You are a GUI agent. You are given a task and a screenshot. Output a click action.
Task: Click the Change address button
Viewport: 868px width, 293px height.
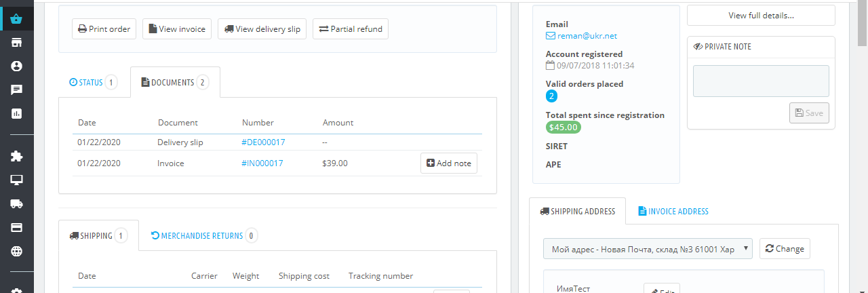[x=785, y=249]
